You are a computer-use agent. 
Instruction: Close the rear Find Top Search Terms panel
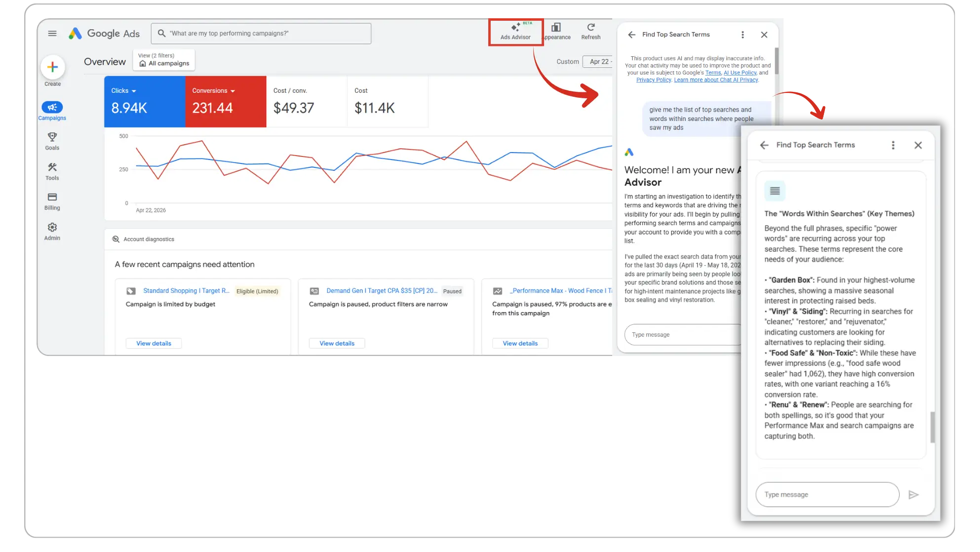pyautogui.click(x=764, y=35)
